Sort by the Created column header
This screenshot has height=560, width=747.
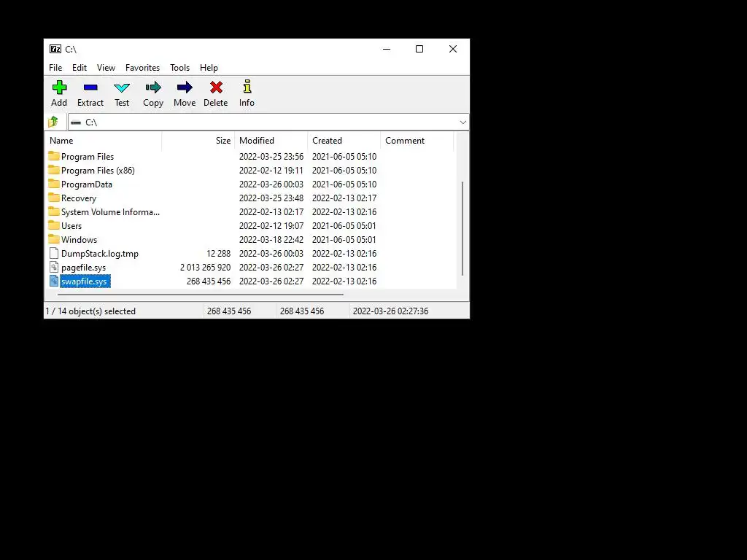point(344,141)
